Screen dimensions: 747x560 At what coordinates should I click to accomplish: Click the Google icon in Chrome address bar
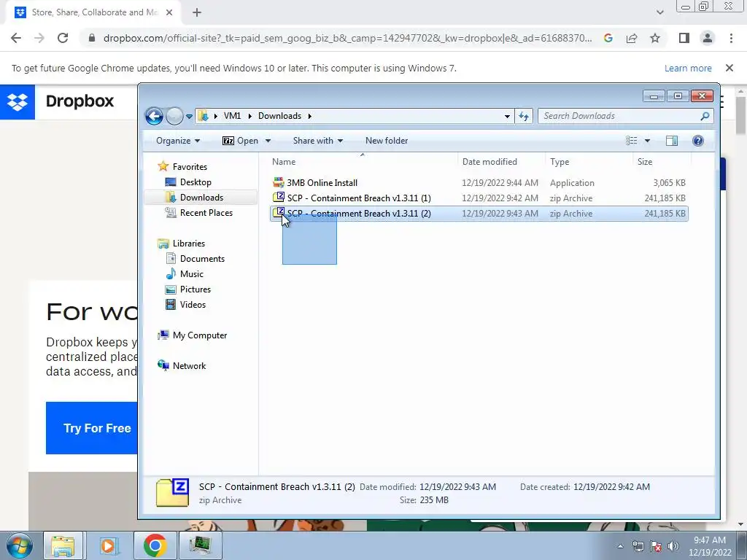tap(608, 38)
